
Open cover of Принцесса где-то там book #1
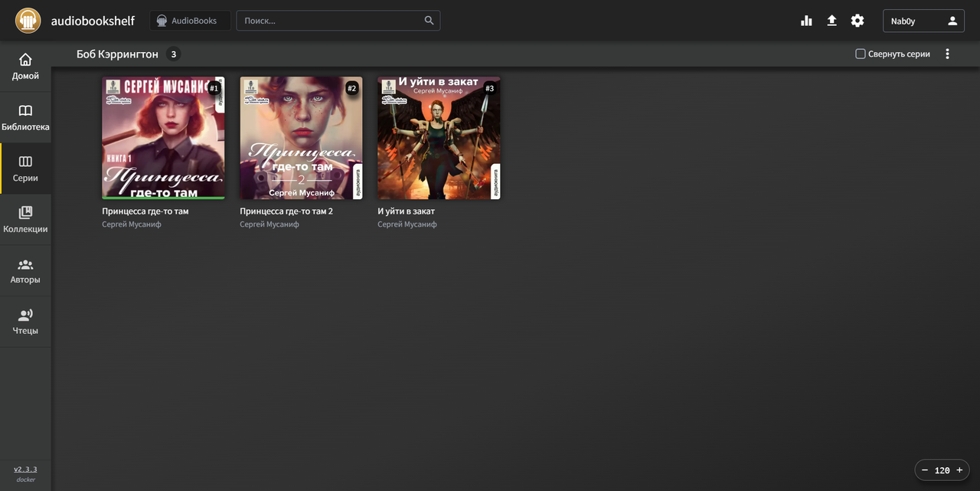coord(163,138)
